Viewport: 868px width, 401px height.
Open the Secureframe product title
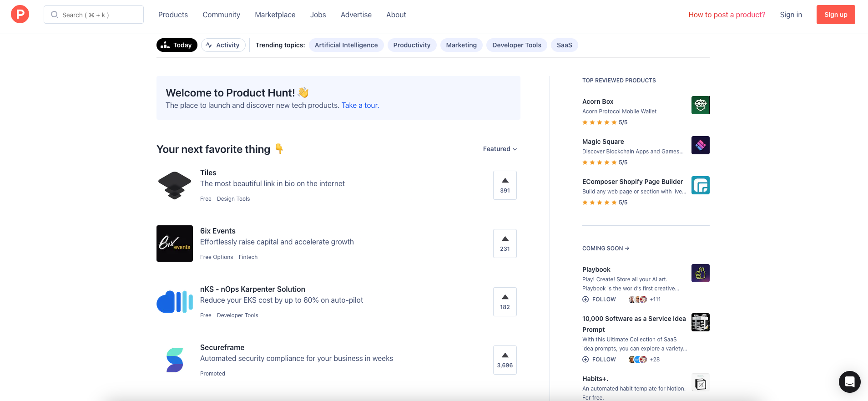coord(222,347)
